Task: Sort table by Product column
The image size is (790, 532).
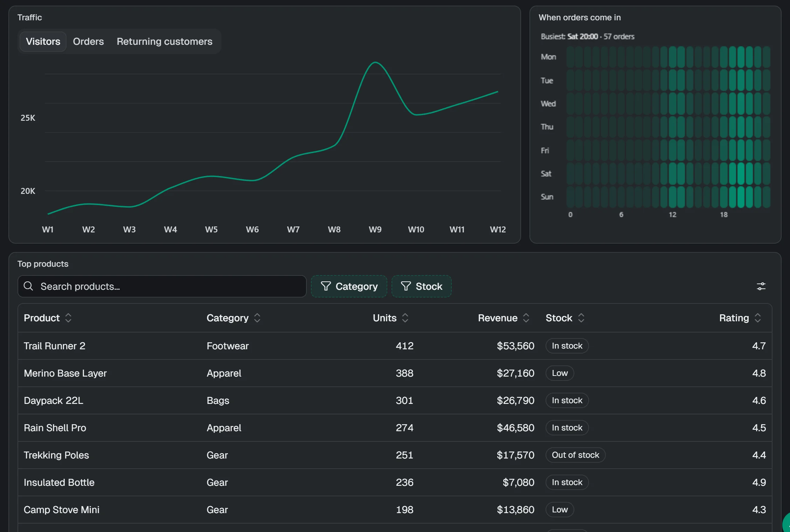Action: tap(48, 318)
